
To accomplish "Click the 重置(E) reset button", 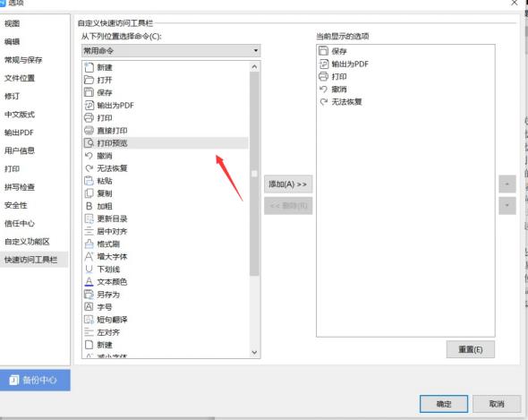I will coord(471,349).
